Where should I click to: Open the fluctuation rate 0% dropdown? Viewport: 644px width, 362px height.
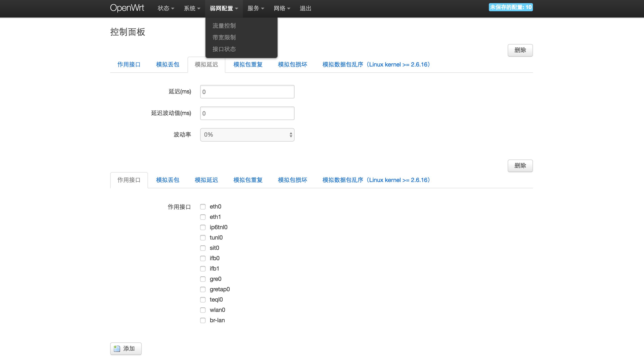247,135
